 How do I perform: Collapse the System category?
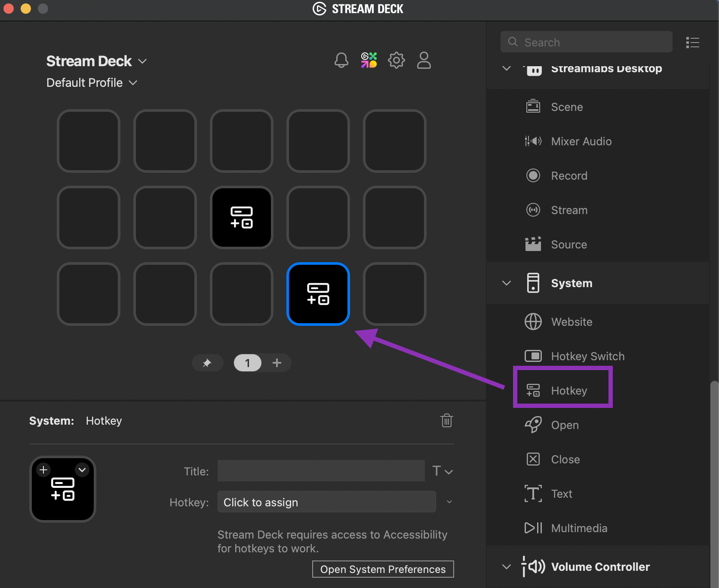[x=506, y=283]
